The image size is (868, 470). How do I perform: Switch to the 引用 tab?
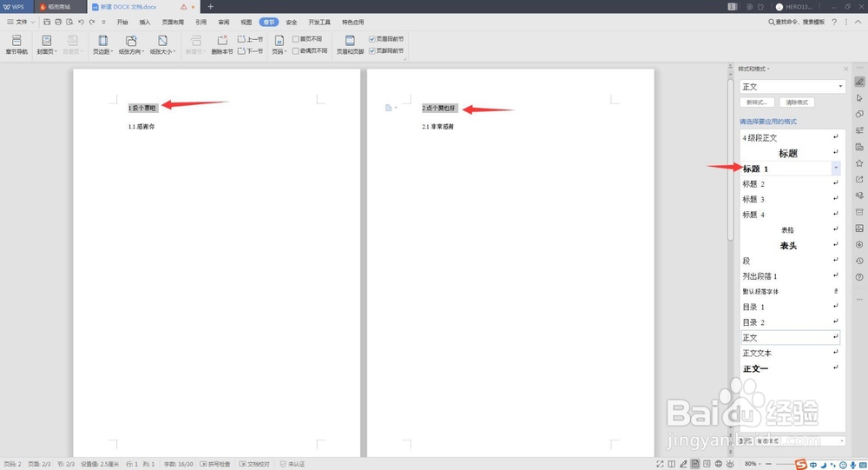click(x=201, y=23)
